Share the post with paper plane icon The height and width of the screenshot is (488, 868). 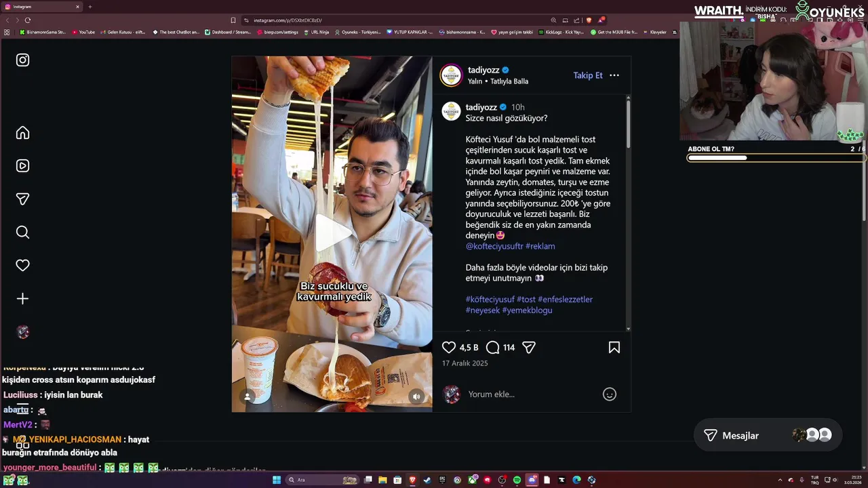(529, 348)
